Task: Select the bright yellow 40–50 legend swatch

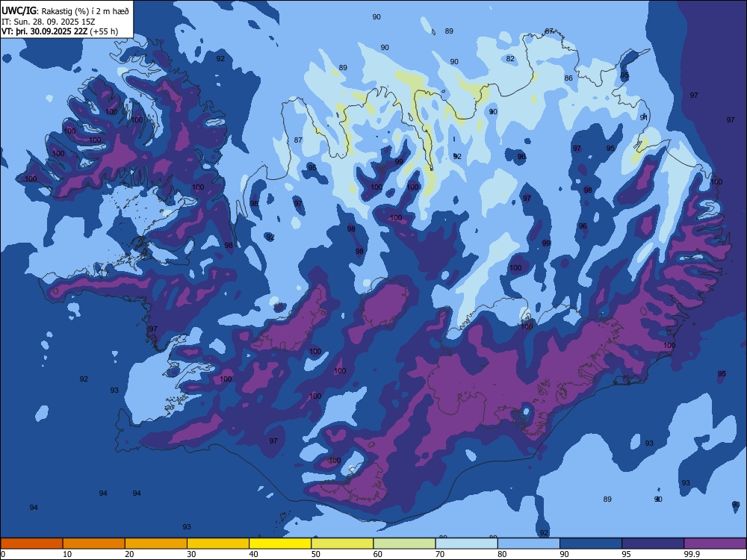Action: 280,544
